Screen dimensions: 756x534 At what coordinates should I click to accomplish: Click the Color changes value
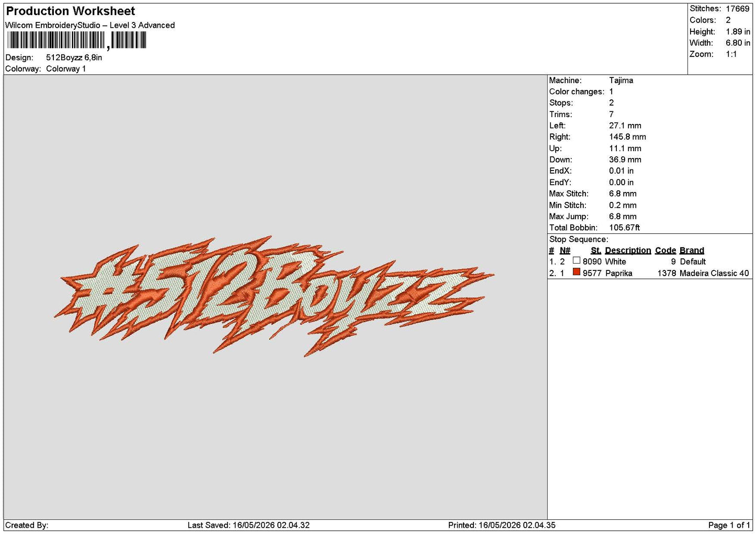click(611, 92)
